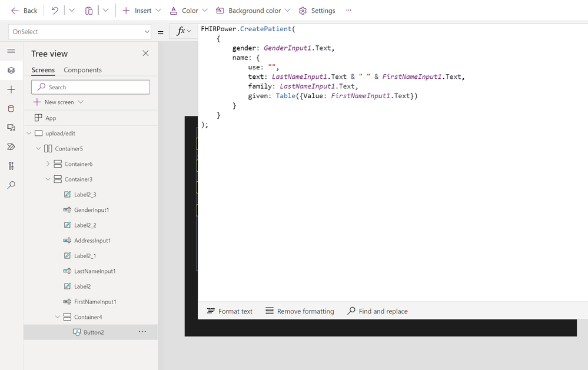
Task: Collapse the Container3 node
Action: coord(48,179)
